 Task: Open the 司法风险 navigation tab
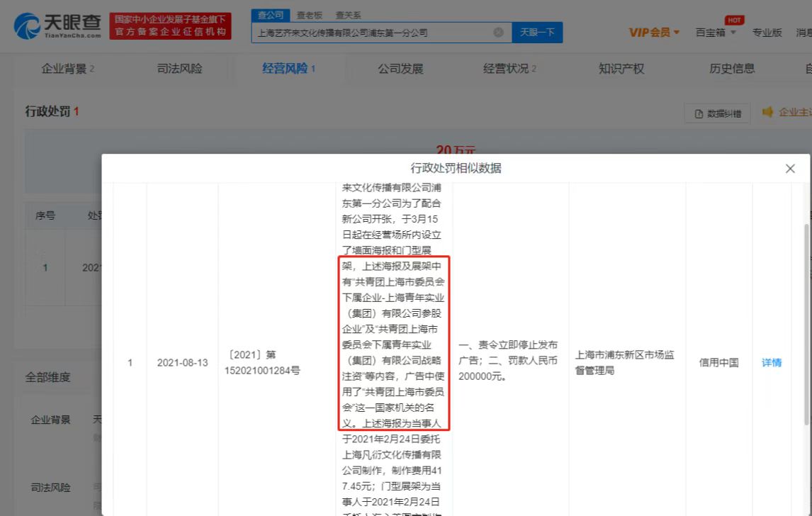[x=179, y=69]
